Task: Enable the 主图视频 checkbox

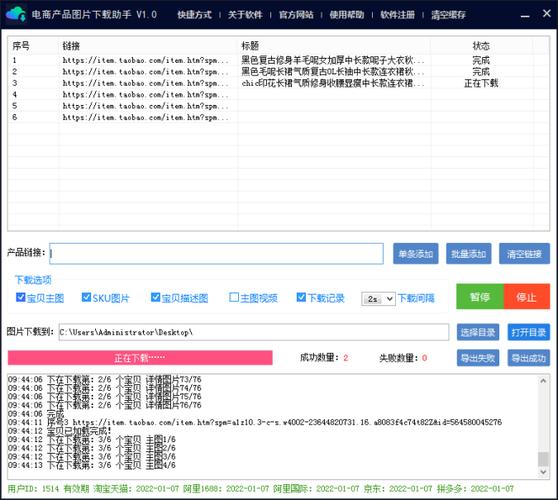Action: 234,297
